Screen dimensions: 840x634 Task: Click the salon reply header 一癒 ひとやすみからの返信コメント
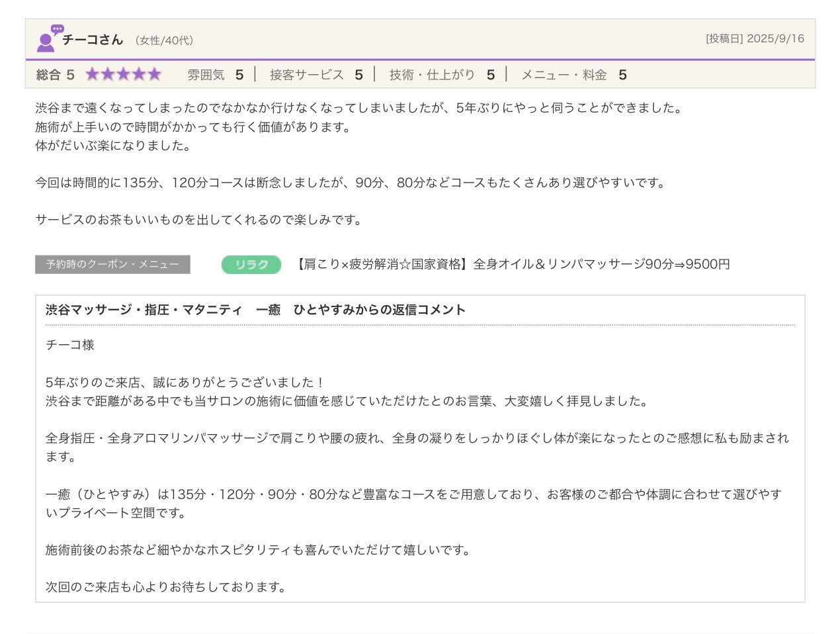[255, 310]
